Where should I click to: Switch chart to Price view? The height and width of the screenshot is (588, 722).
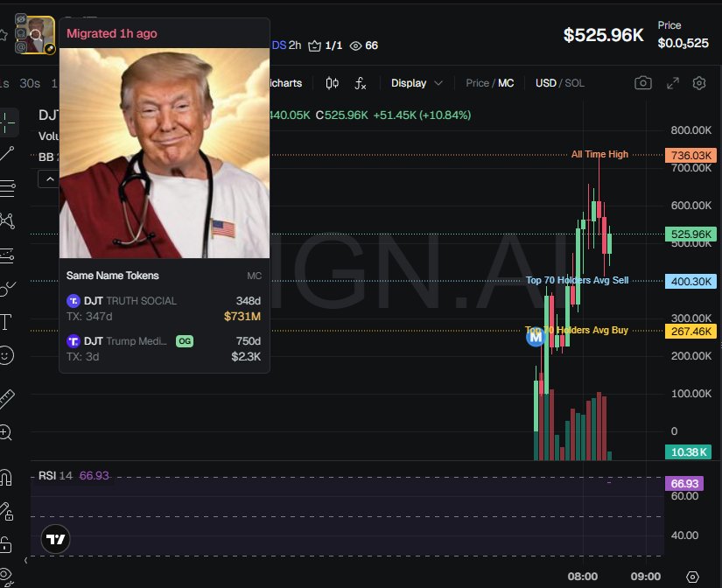(477, 83)
